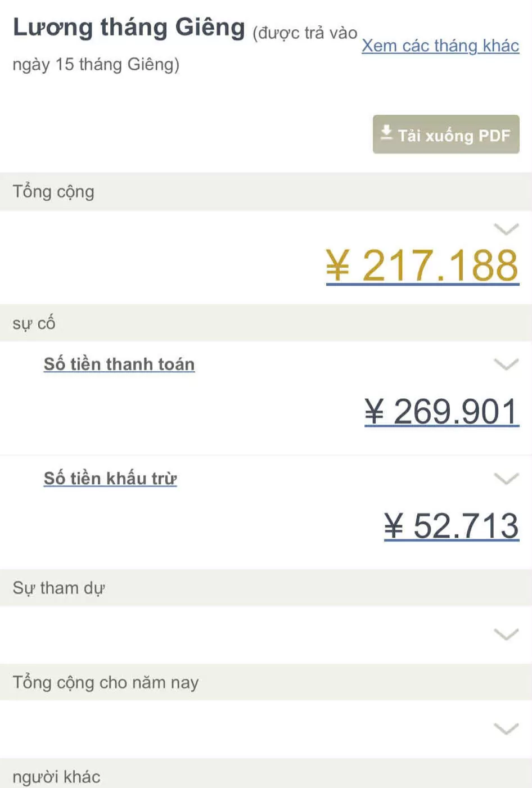Expand the chevron under Sự tham dự
The image size is (532, 788).
point(506,634)
